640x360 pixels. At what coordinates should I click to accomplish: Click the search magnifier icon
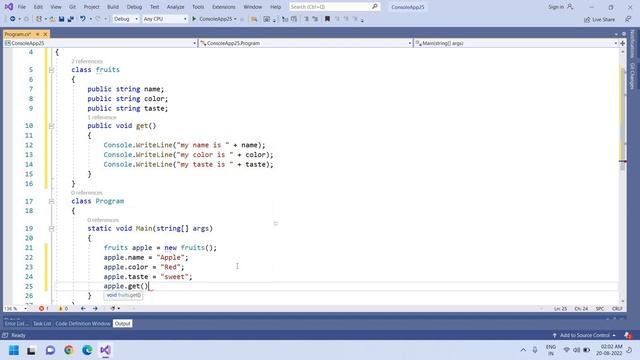375,7
